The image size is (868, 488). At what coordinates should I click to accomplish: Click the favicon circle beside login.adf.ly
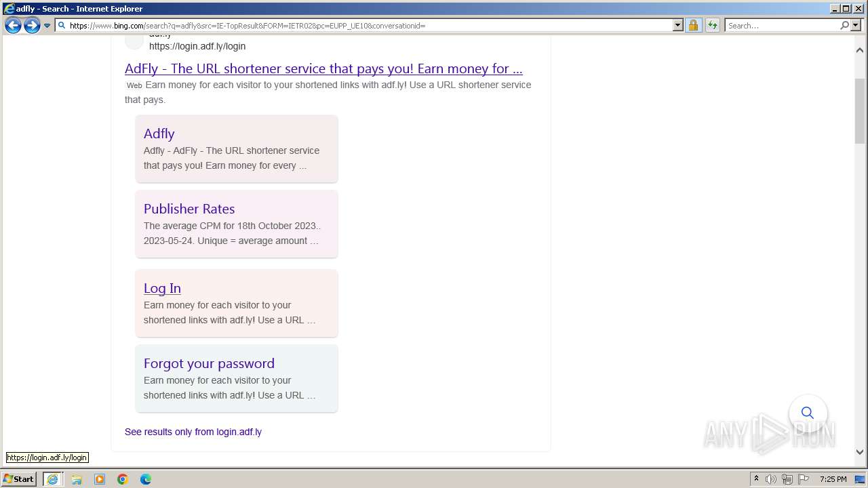(134, 40)
